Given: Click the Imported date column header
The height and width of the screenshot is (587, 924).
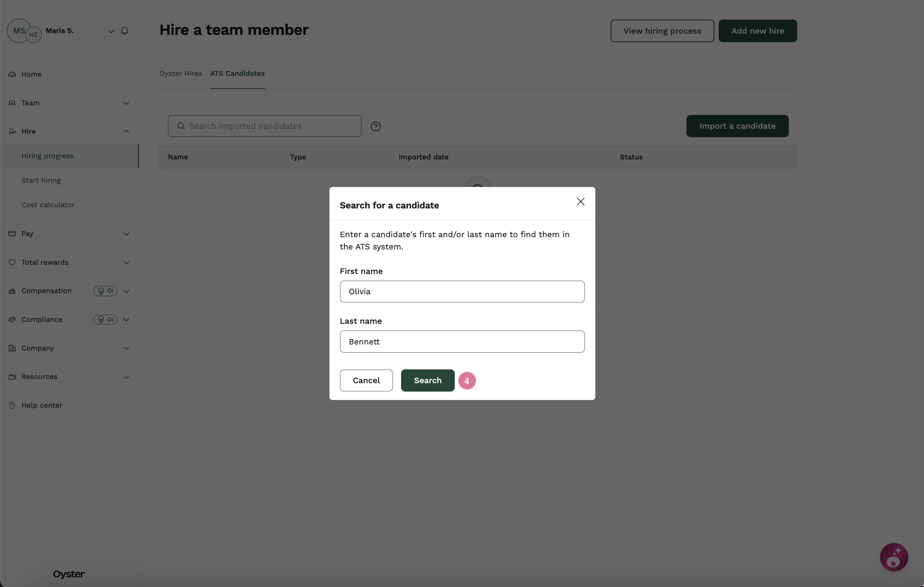Looking at the screenshot, I should point(423,157).
